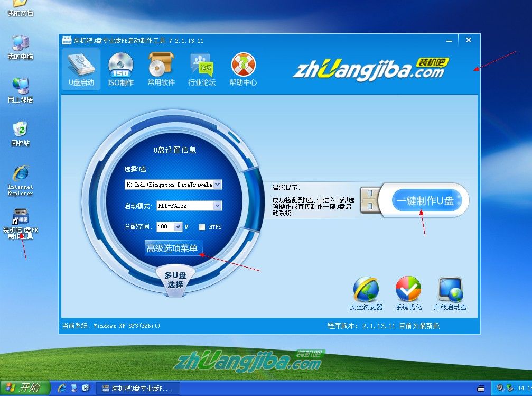Visit the 行业论坛 forum

[201, 69]
